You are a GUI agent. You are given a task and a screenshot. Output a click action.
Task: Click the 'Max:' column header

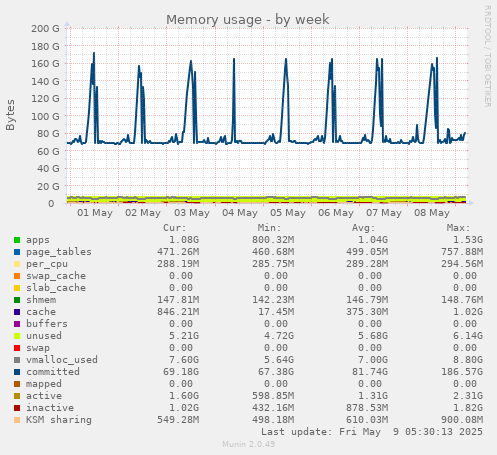(x=458, y=228)
